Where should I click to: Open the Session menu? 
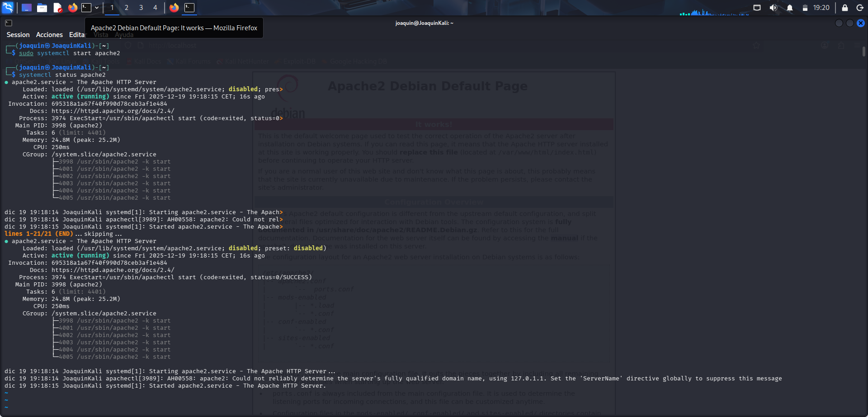pos(18,35)
